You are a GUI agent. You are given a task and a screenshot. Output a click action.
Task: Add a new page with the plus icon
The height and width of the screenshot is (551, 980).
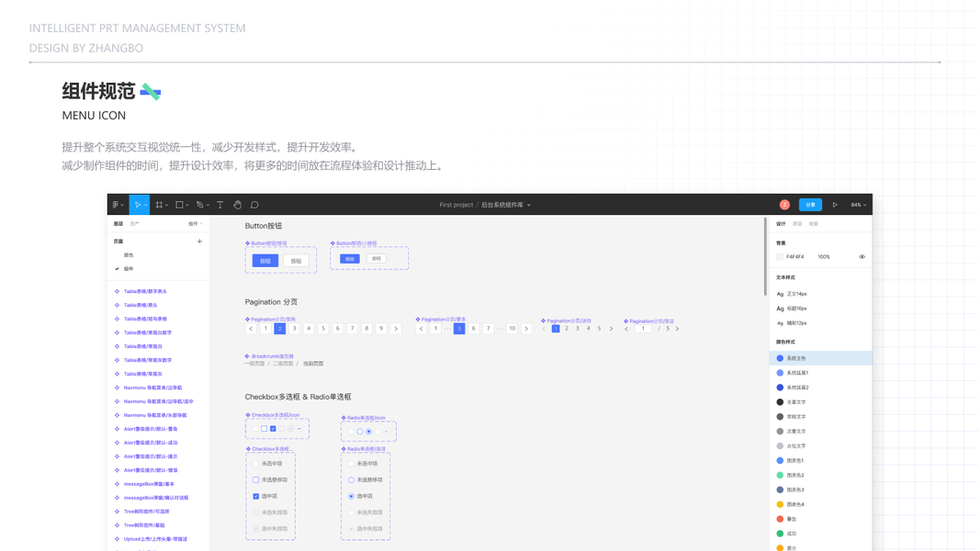coord(199,242)
